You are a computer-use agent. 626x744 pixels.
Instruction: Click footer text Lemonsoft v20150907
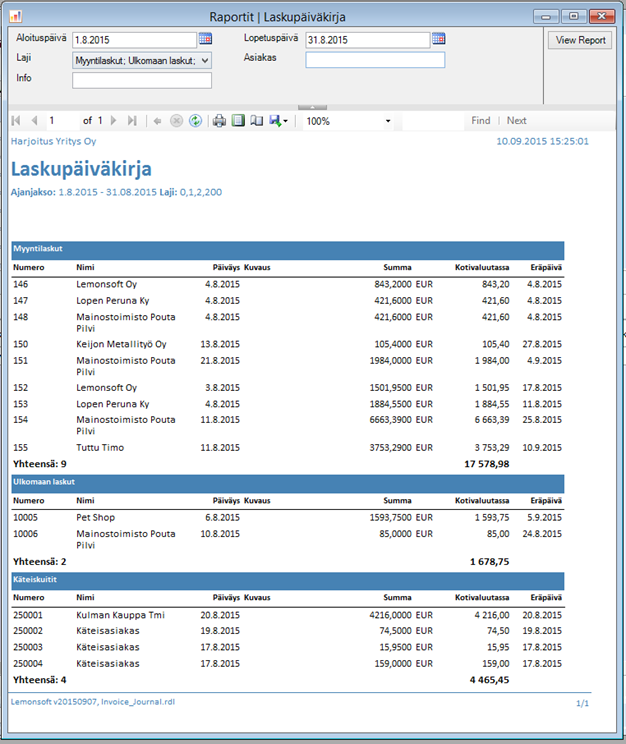tap(54, 702)
